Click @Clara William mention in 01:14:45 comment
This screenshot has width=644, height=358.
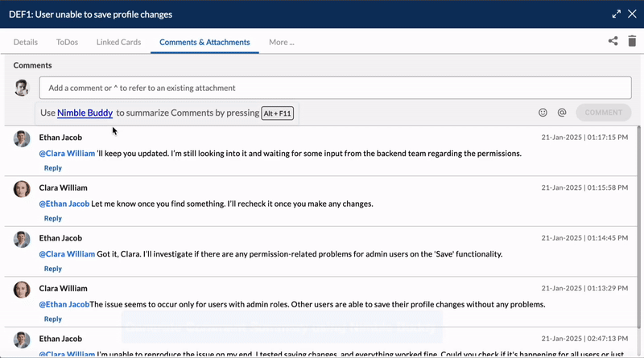67,254
